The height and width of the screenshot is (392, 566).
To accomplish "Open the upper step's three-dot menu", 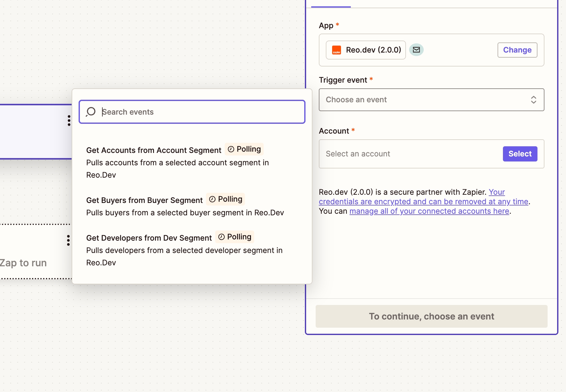I will click(x=69, y=121).
